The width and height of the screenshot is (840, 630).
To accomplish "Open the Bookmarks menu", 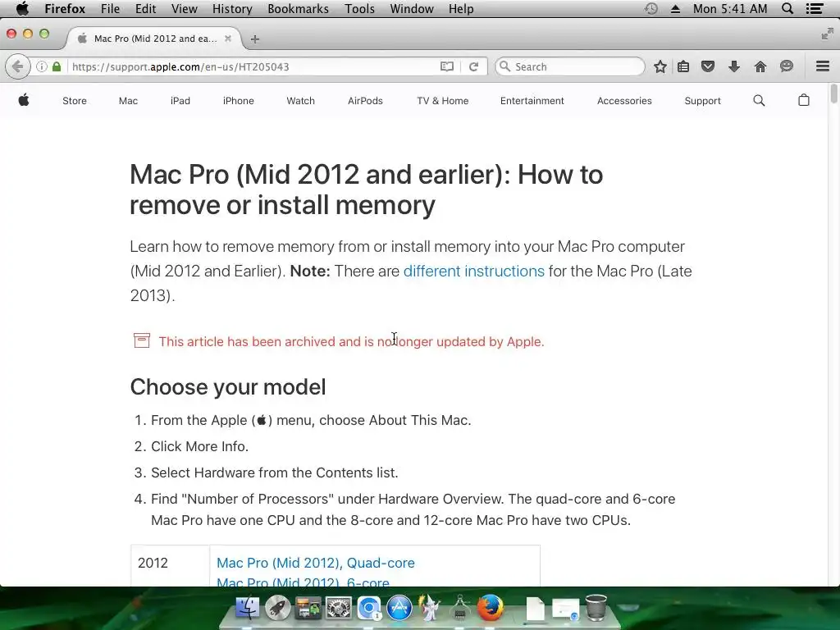I will tap(299, 8).
